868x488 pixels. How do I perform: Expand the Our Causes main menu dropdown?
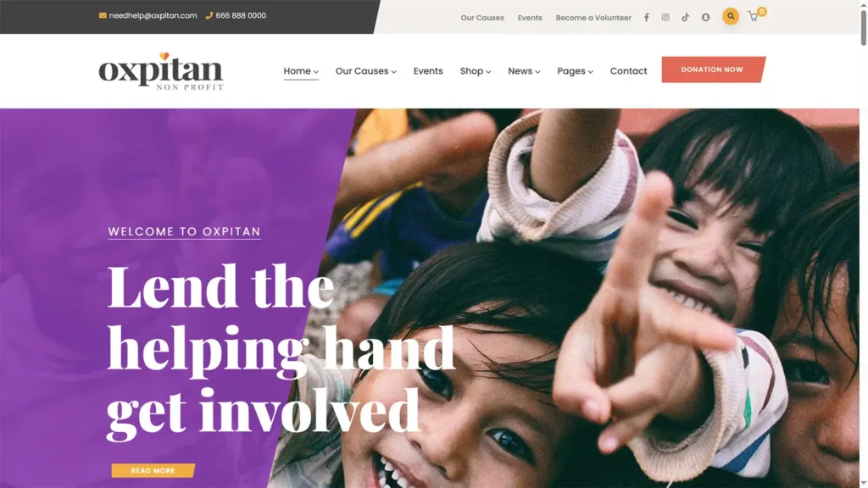[366, 71]
